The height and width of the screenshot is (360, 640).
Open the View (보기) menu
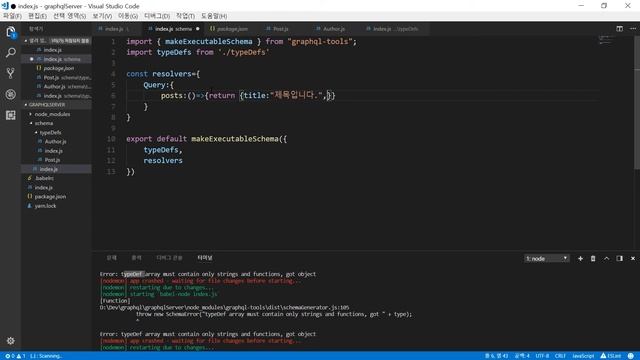[x=102, y=16]
